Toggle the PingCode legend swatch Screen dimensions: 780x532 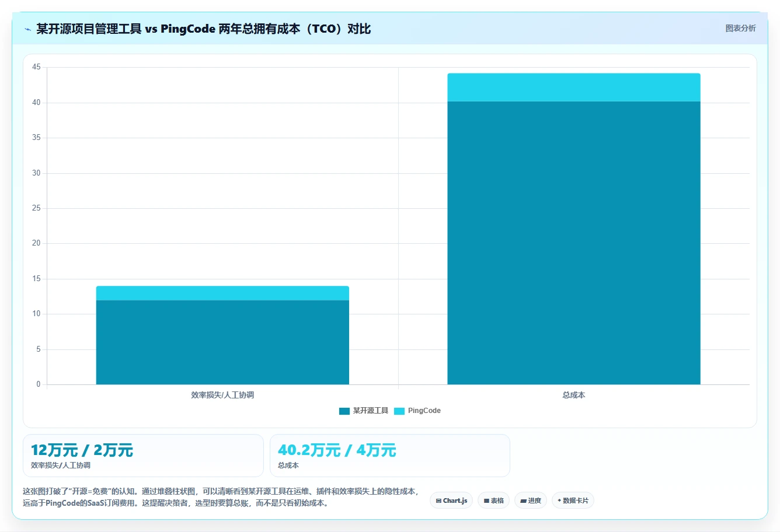pos(399,411)
